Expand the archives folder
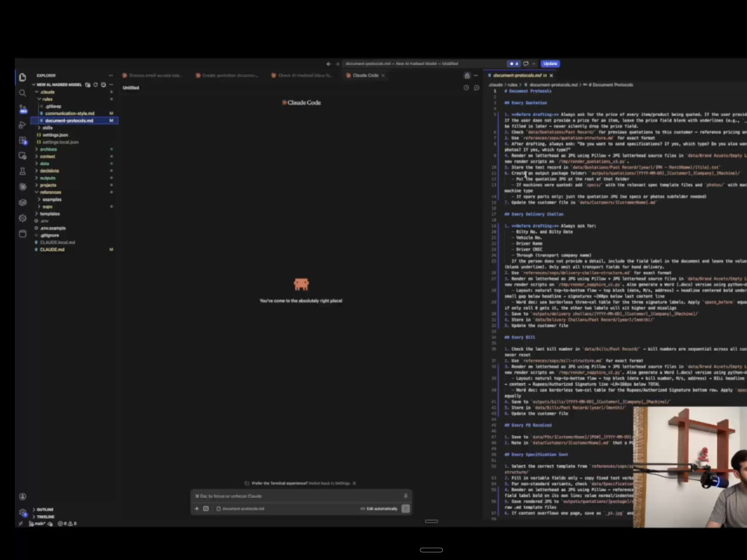747x560 pixels. [48, 149]
